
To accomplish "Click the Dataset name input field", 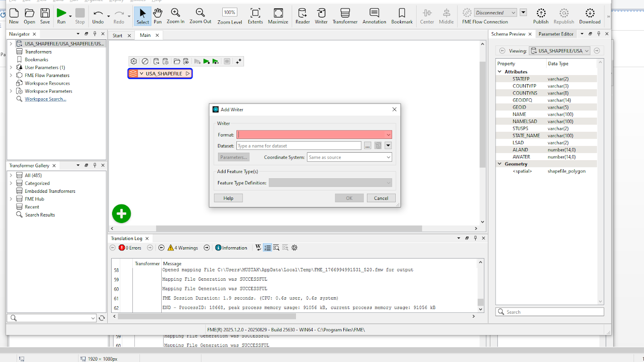I will coord(299,146).
